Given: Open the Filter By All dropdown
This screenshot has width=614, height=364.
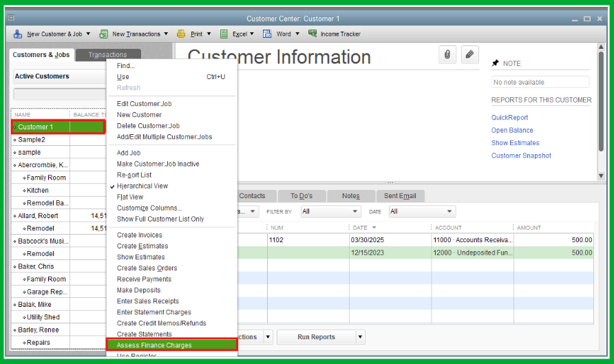Looking at the screenshot, I should click(x=330, y=211).
